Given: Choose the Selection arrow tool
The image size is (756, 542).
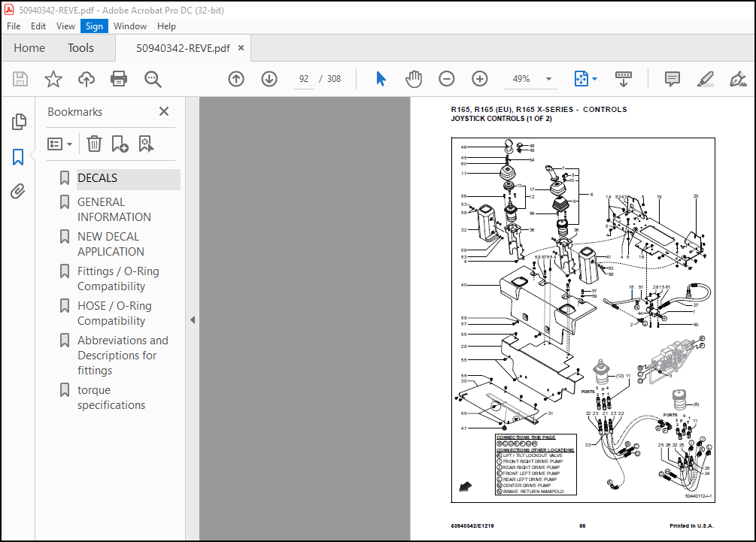Looking at the screenshot, I should pos(381,79).
